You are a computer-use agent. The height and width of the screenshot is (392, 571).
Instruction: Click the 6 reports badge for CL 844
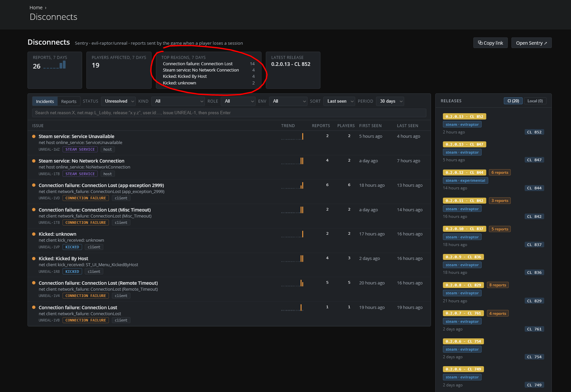pos(500,172)
